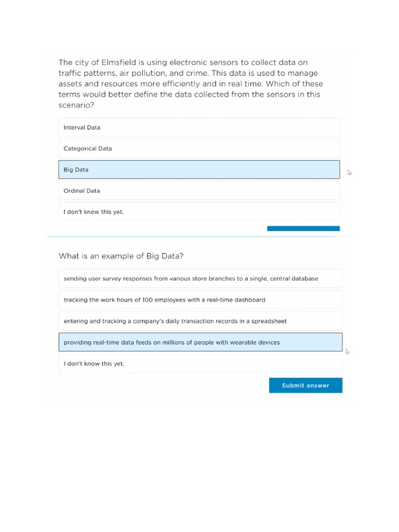The image size is (399, 532).
Task: Choose Categorical Data as the answer
Action: 199,149
